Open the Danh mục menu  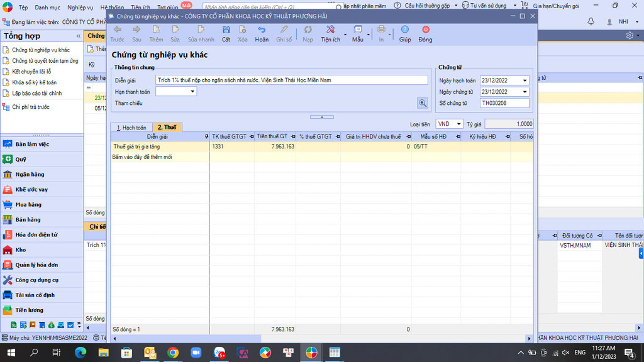pyautogui.click(x=47, y=7)
